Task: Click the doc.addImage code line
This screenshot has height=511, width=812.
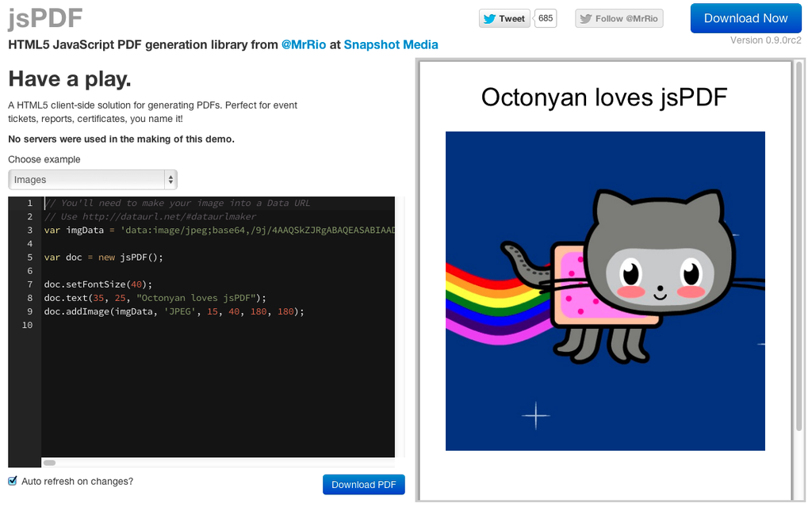Action: coord(174,311)
